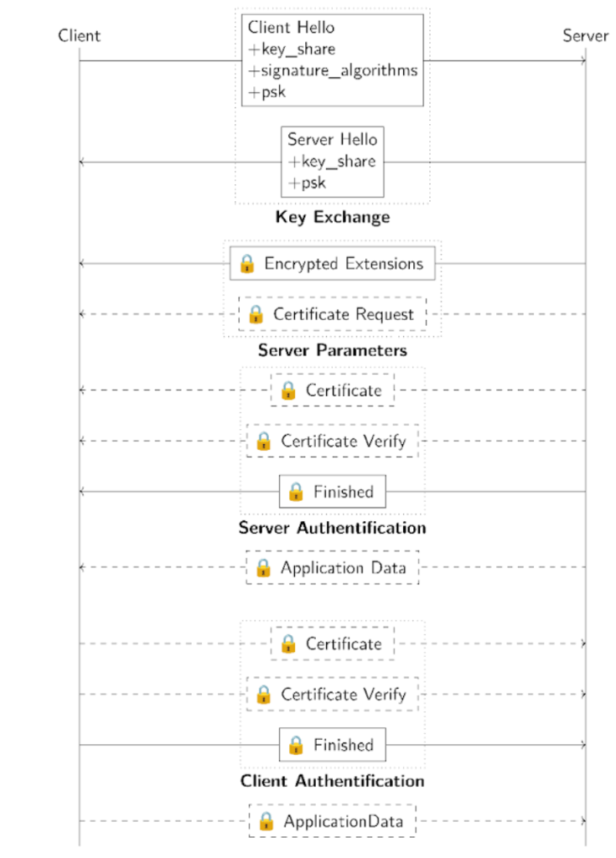Screen dimensions: 616x858
Task: Select Certificate lock icon in Server Authentification group
Action: pyautogui.click(x=287, y=390)
